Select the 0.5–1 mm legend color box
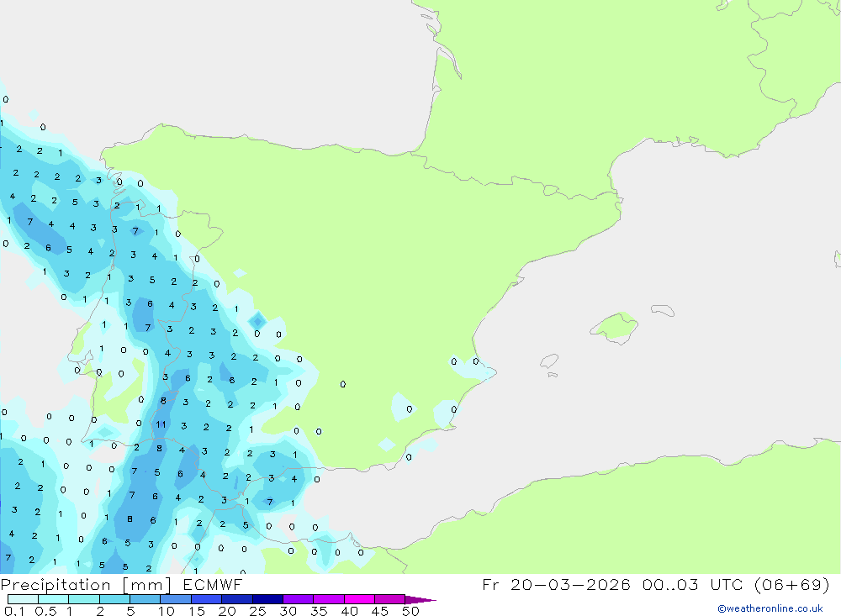The width and height of the screenshot is (841, 616). tap(54, 599)
